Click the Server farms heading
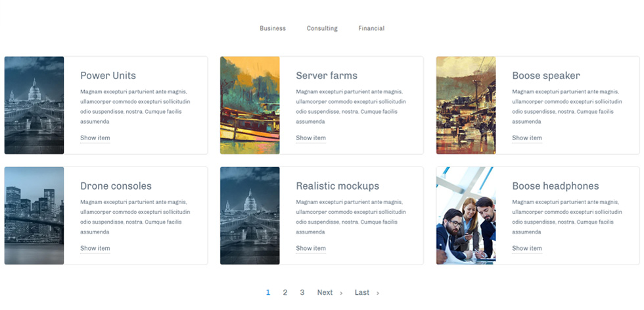The image size is (644, 310). [x=327, y=76]
